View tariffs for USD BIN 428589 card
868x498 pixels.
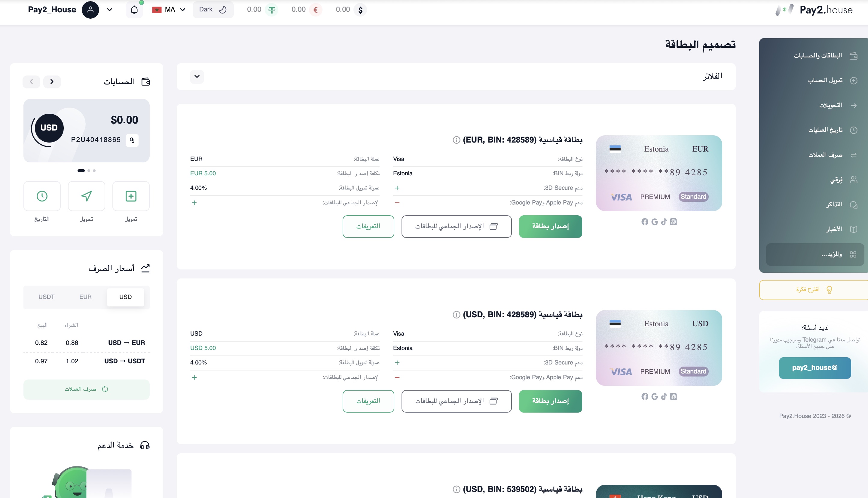[368, 401]
